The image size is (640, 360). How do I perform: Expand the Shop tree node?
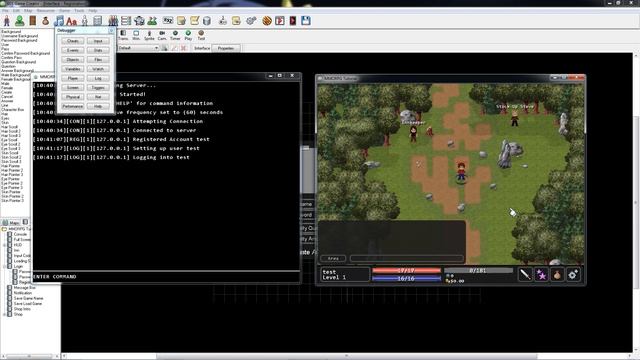[x=4, y=314]
